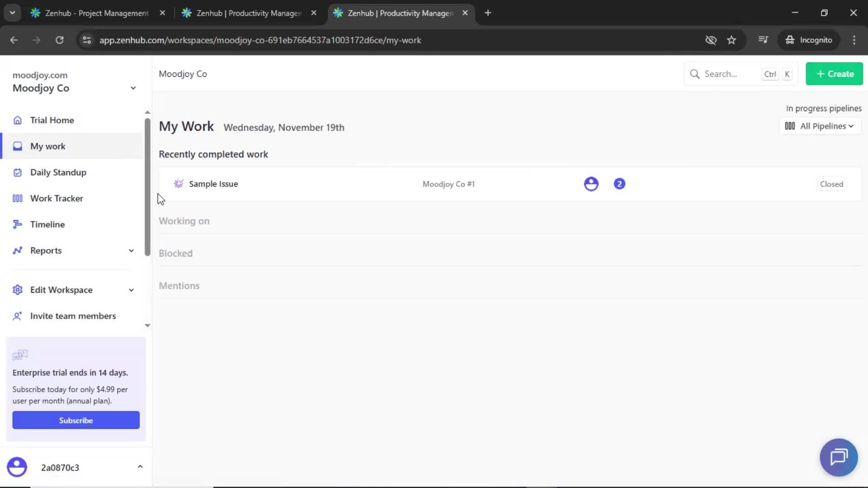Open the assignee avatar on Sample Issue

(591, 183)
